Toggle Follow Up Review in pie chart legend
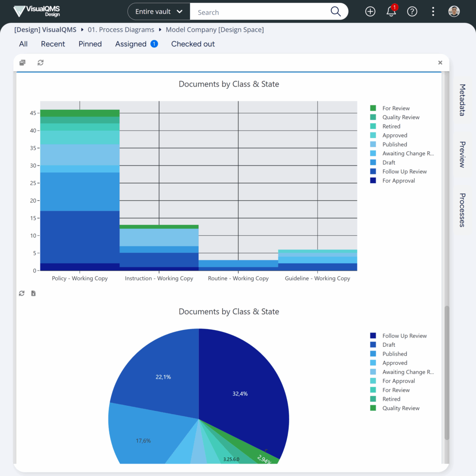476x476 pixels. pyautogui.click(x=404, y=336)
